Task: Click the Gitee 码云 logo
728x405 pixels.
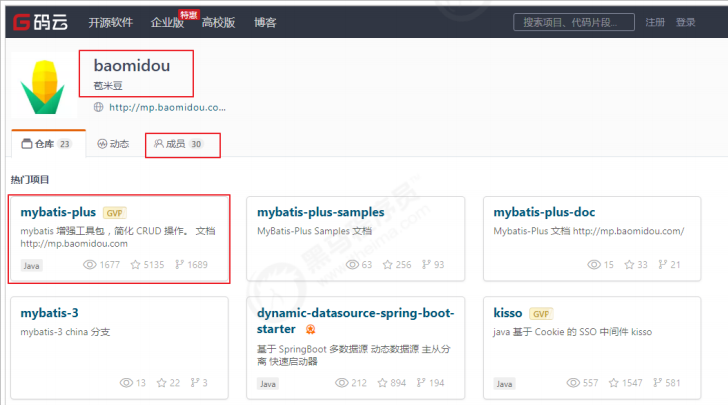Action: [x=40, y=22]
